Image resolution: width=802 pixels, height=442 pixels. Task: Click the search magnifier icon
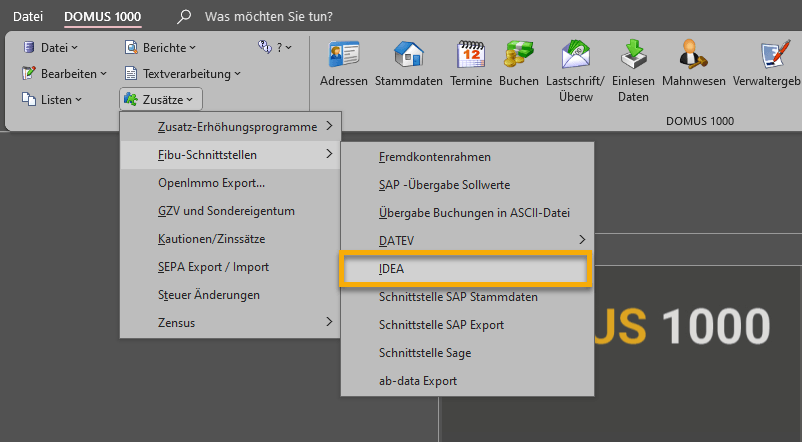click(184, 17)
